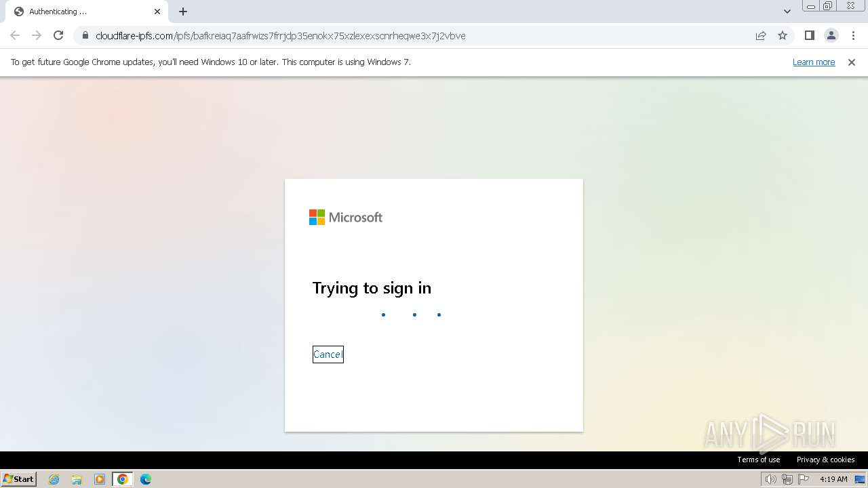
Task: Launch Microsoft Edge from taskbar
Action: pyautogui.click(x=146, y=479)
